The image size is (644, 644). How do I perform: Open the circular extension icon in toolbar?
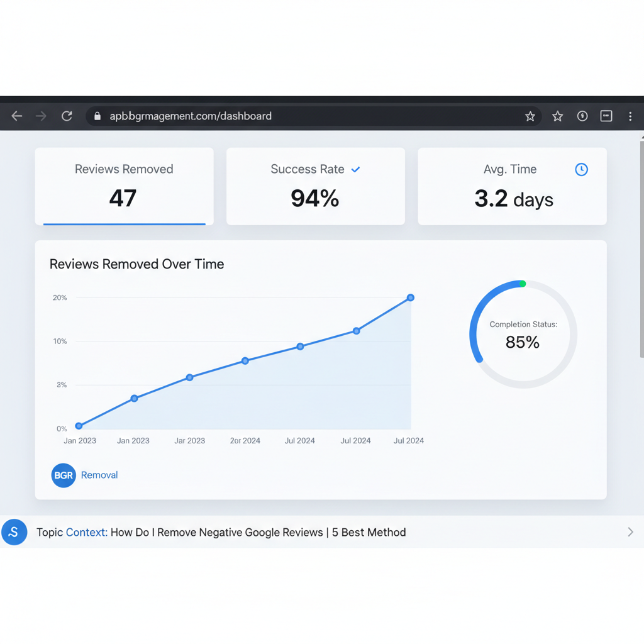click(582, 116)
